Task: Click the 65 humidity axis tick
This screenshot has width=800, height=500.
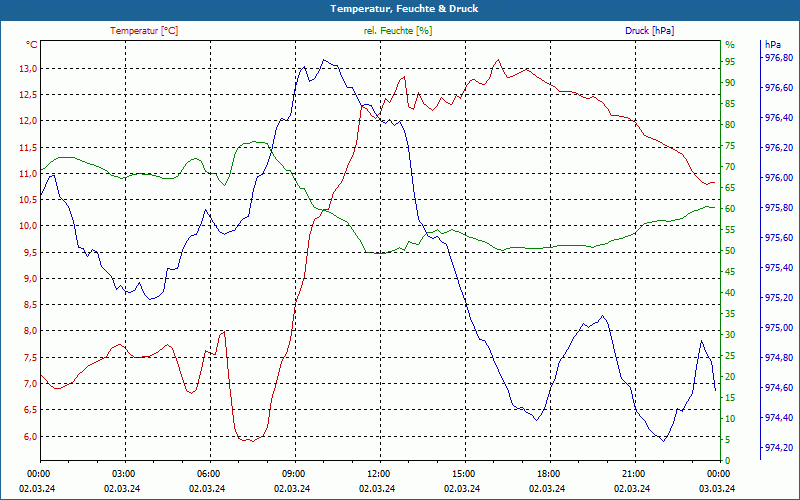Action: click(x=730, y=188)
